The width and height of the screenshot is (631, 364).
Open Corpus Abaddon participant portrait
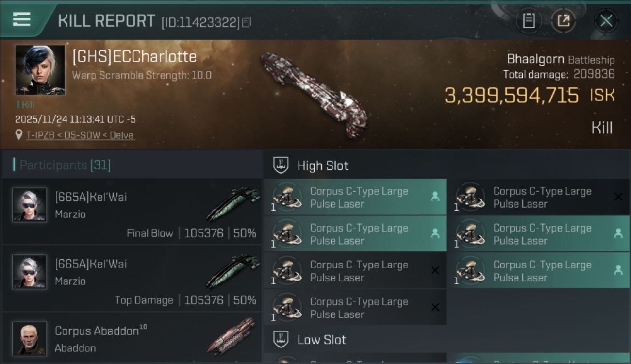[x=30, y=338]
